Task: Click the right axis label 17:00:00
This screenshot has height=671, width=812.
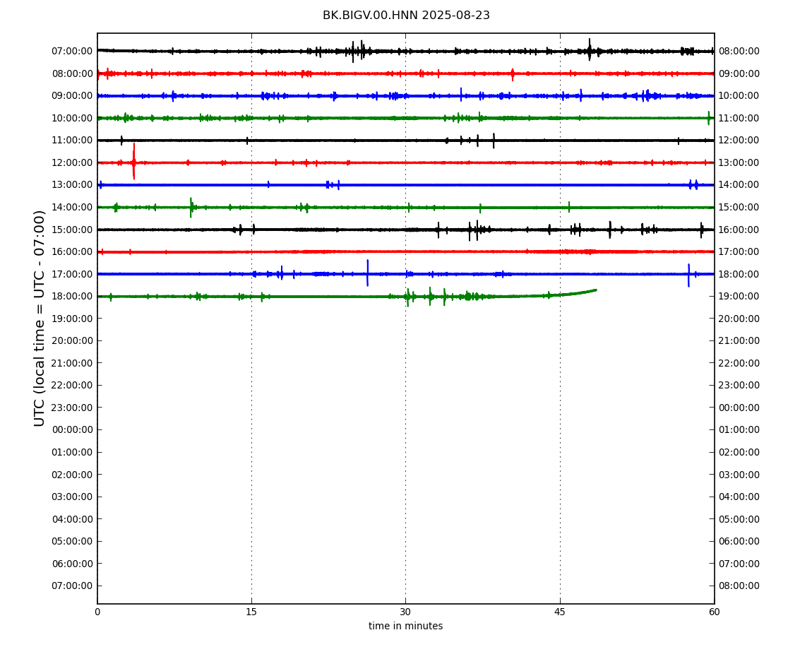Action: click(739, 252)
